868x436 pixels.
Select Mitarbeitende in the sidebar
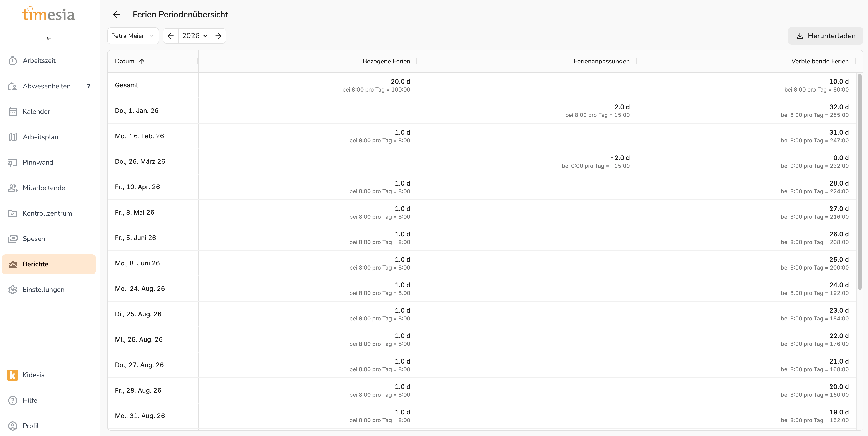coord(44,188)
